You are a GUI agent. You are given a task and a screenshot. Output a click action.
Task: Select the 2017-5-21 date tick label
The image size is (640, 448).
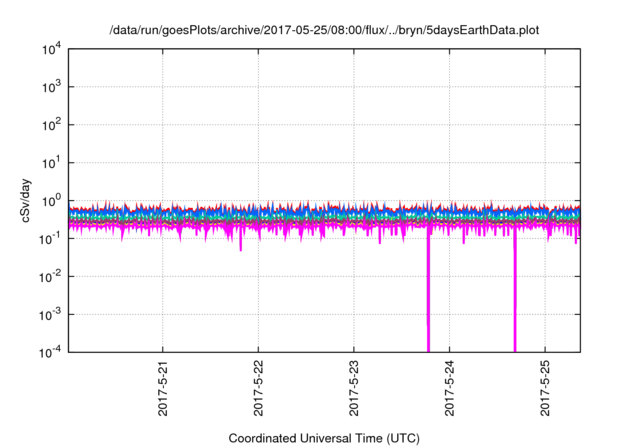click(162, 388)
